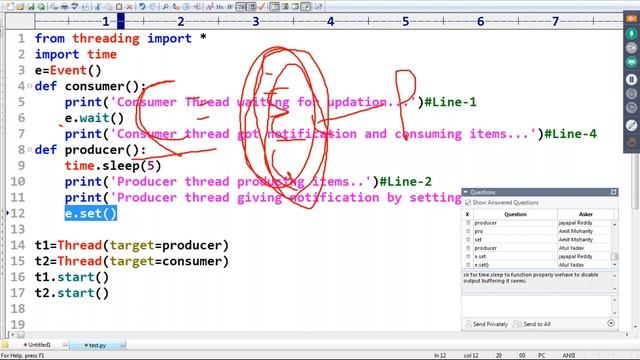Select the 'producer' question from Atul Yadav
640x360 pixels.
tap(537, 248)
